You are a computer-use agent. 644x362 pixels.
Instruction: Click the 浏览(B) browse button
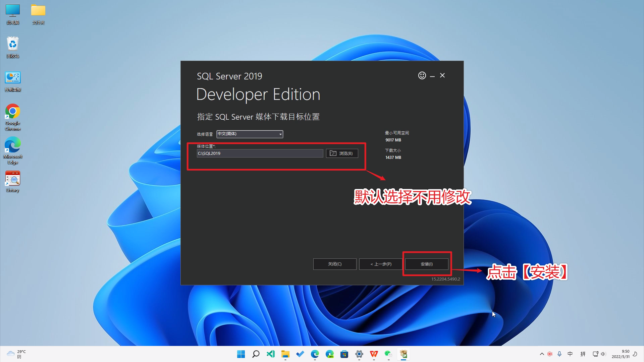tap(342, 153)
